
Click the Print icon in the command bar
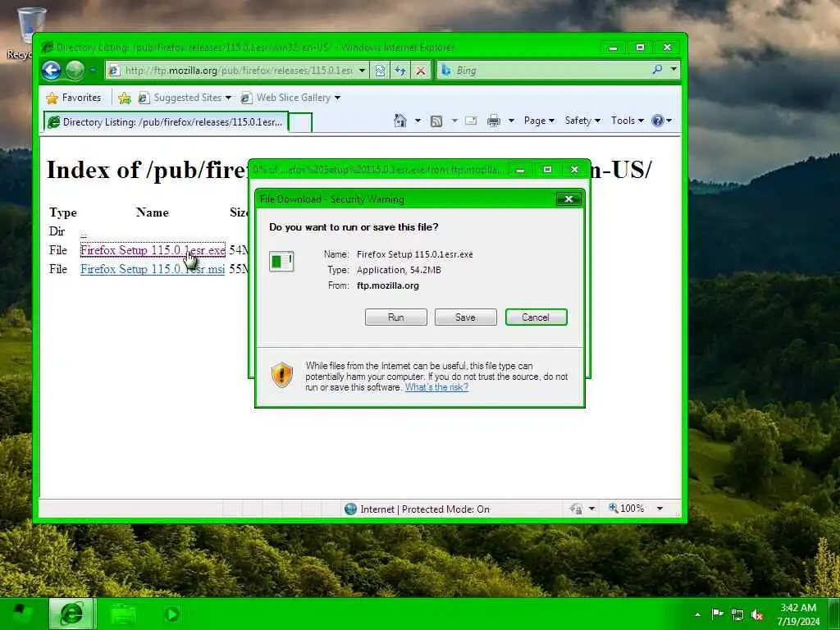coord(493,121)
